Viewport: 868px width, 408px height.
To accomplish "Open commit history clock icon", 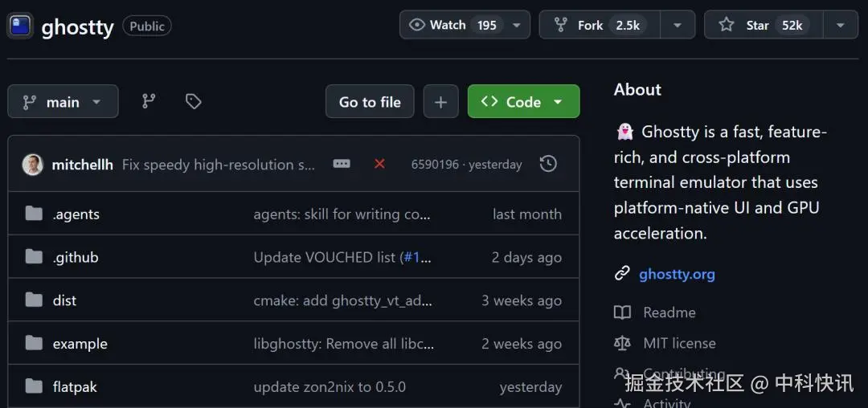I will [548, 164].
